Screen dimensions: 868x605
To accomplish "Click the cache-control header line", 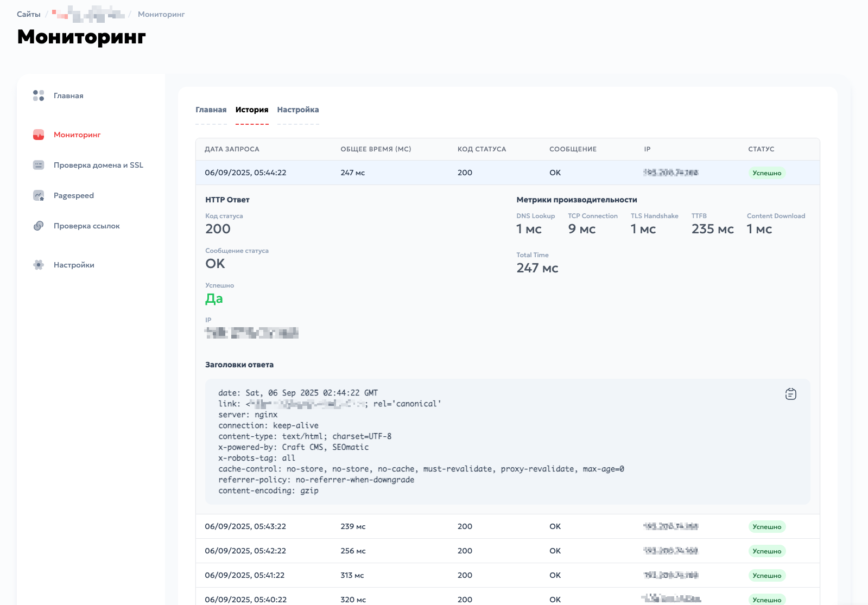I will point(421,469).
